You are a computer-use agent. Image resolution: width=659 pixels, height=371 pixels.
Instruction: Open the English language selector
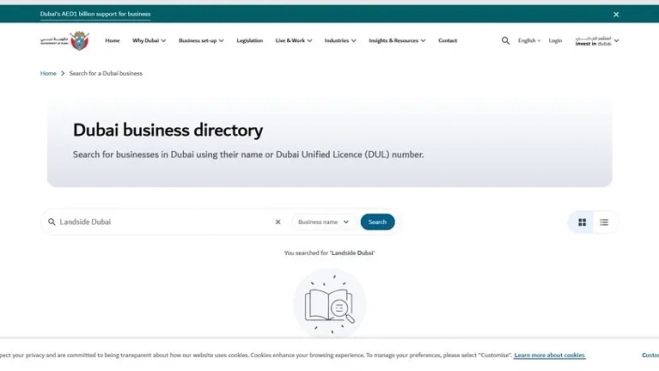[x=529, y=41]
